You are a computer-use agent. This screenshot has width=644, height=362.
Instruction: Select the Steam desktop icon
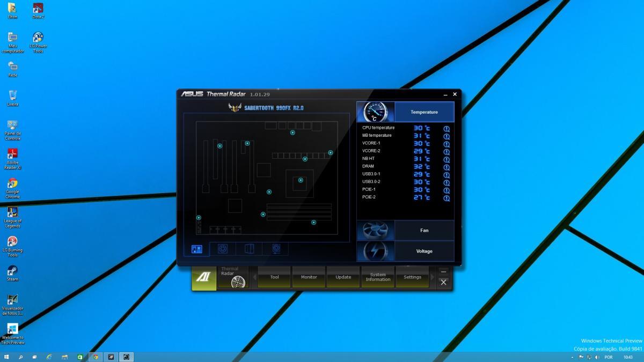(x=12, y=273)
